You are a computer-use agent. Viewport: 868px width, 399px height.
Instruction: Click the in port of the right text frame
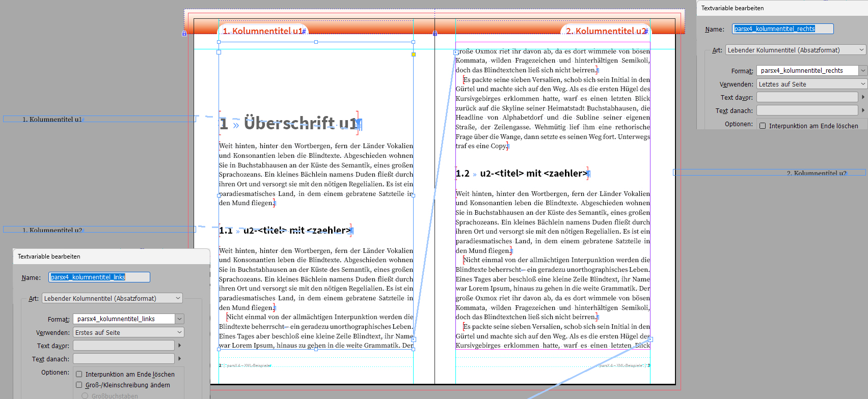click(x=456, y=52)
